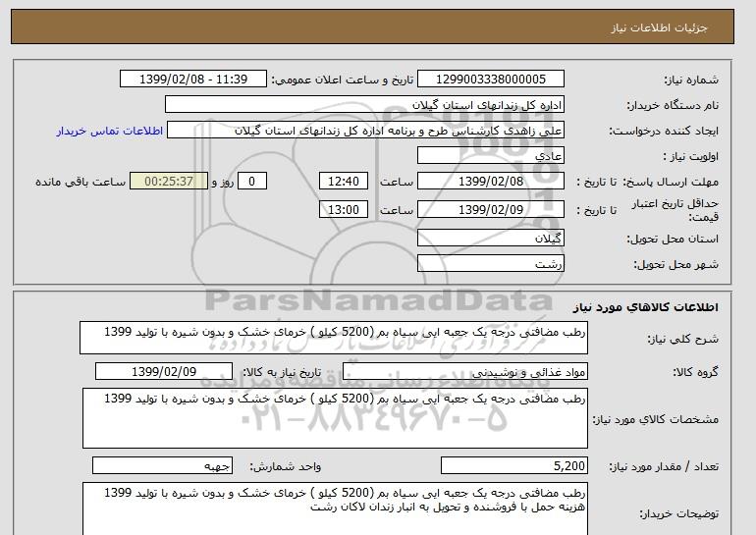Click the buyer notes text area
Image resolution: width=756 pixels, height=535 pixels.
pyautogui.click(x=335, y=508)
